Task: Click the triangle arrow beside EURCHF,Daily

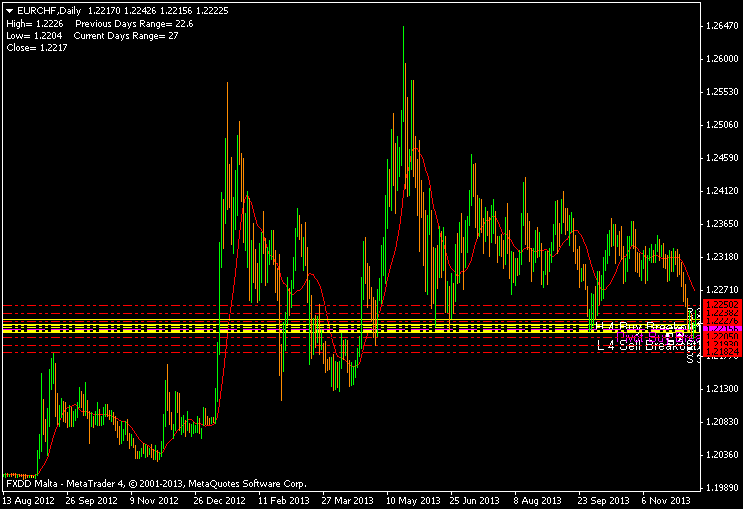Action: 9,9
